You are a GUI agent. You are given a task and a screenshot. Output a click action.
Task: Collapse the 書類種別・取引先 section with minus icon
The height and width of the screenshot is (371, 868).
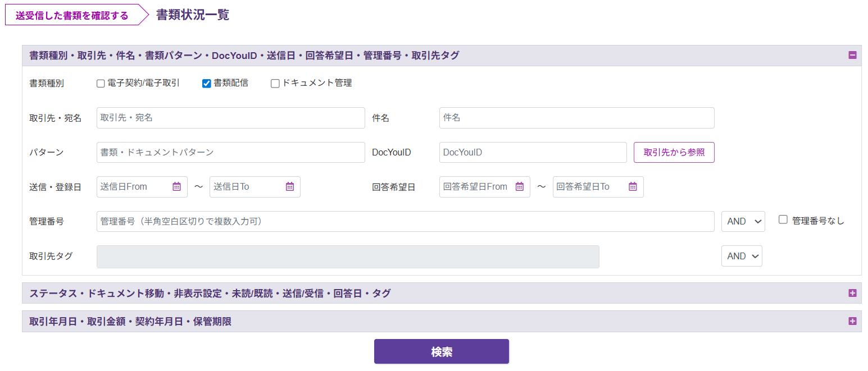pos(852,55)
